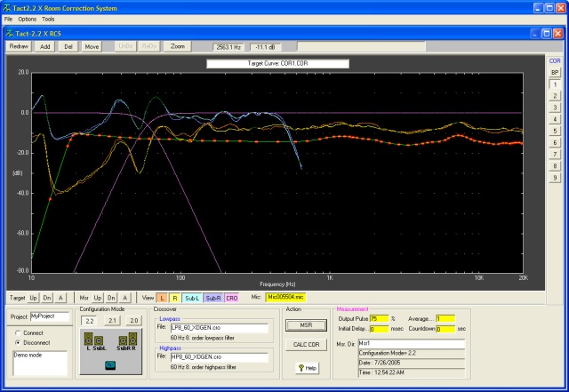Choose configuration mode 2.1
Image resolution: width=569 pixels, height=392 pixels.
112,321
